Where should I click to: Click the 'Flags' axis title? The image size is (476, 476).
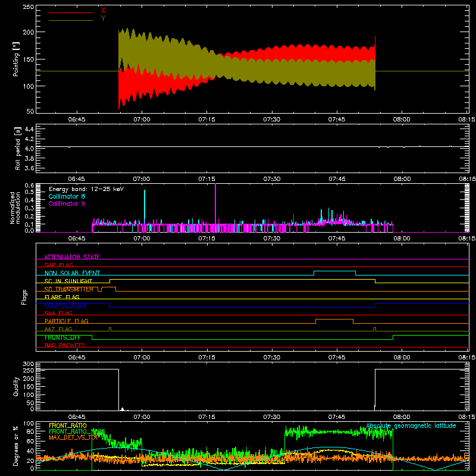point(24,297)
